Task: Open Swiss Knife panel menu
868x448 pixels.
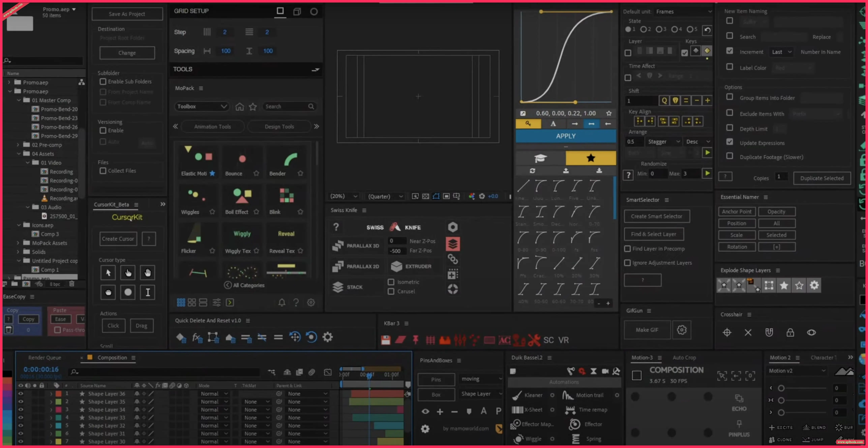Action: point(364,210)
